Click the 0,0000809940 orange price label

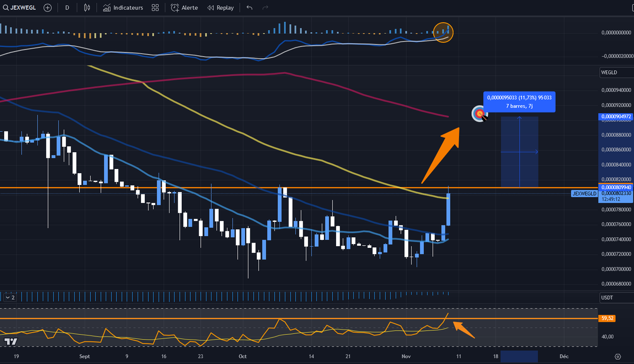(x=616, y=187)
